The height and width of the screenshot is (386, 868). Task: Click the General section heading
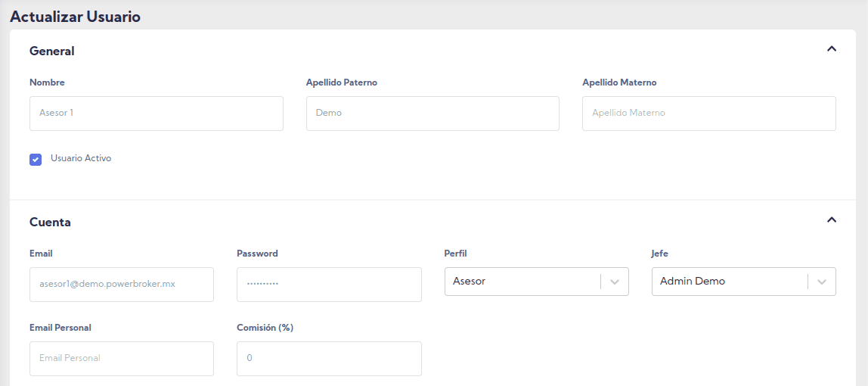(x=52, y=51)
